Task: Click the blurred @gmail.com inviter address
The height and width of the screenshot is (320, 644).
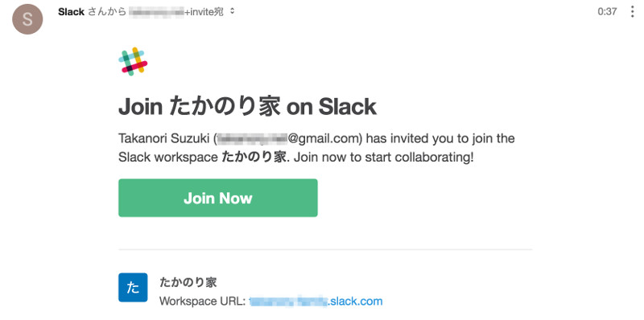Action: coord(288,138)
